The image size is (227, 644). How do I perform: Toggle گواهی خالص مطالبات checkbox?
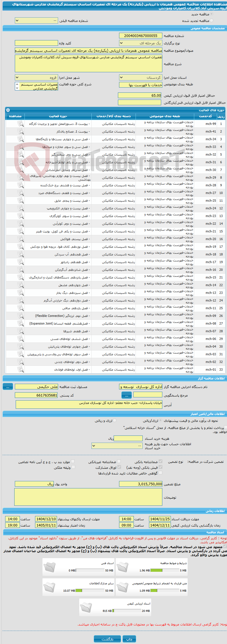click(x=160, y=473)
